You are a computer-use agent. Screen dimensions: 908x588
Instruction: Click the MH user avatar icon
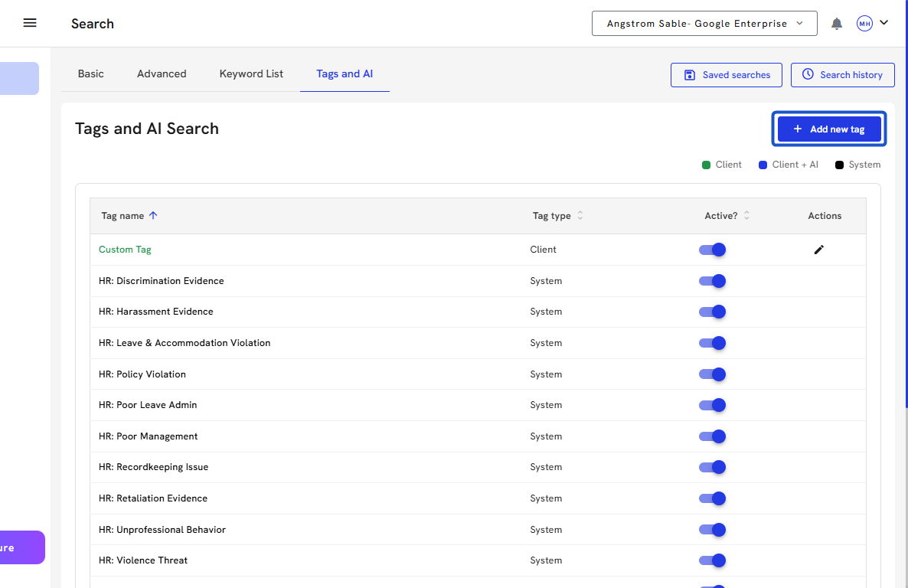[x=864, y=24]
